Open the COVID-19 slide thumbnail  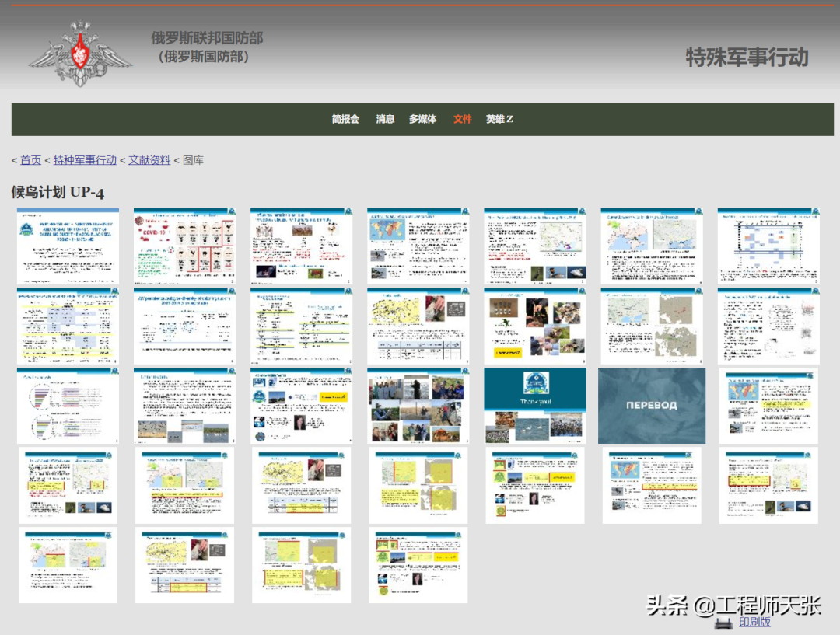click(184, 247)
